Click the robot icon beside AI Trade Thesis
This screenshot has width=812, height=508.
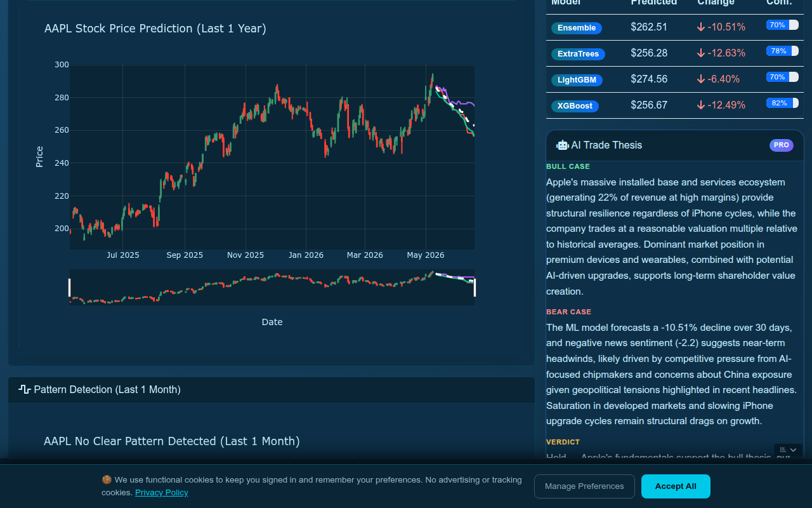[x=562, y=145]
